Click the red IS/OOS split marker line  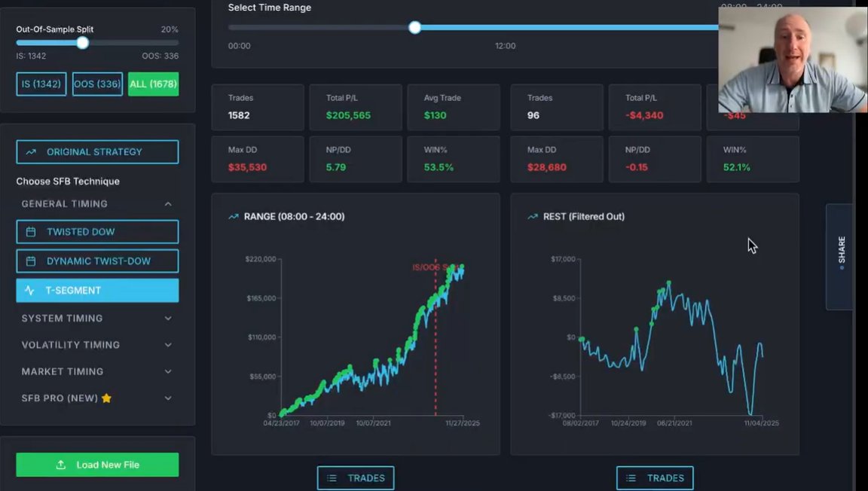pyautogui.click(x=435, y=337)
